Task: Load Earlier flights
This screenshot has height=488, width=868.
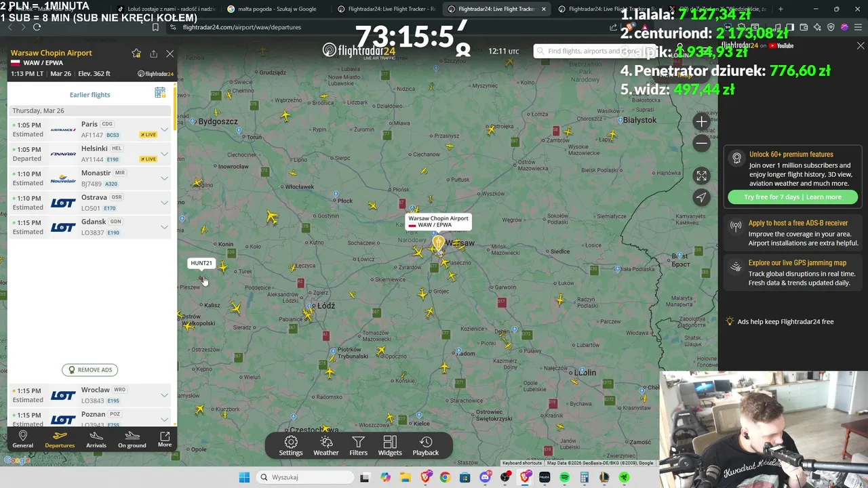Action: 90,95
